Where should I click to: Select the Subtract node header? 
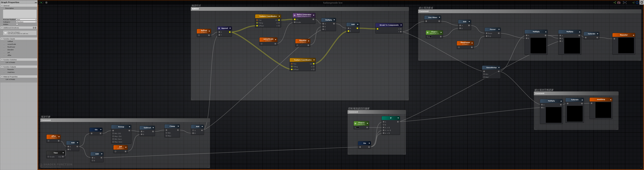(147, 128)
